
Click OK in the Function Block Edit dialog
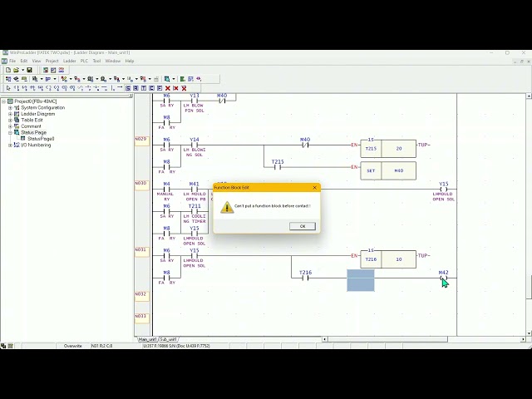tap(303, 226)
